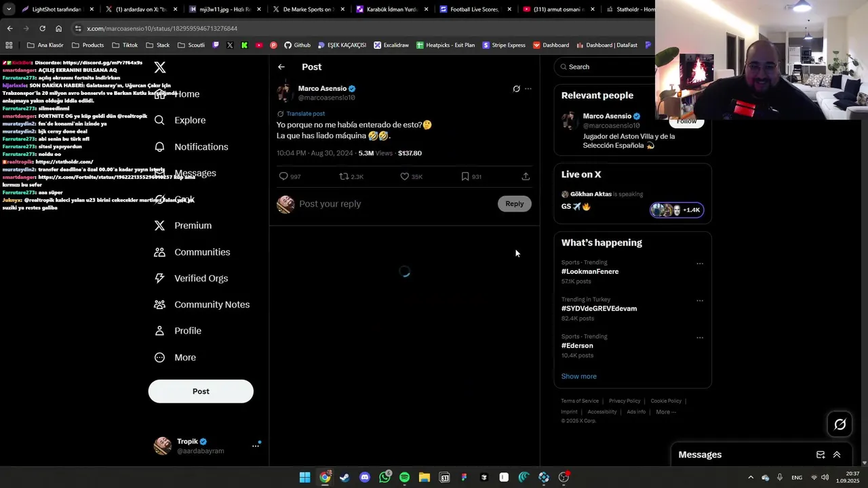Open more options for #LookmanFenere trend
The width and height of the screenshot is (868, 488).
[x=700, y=264]
